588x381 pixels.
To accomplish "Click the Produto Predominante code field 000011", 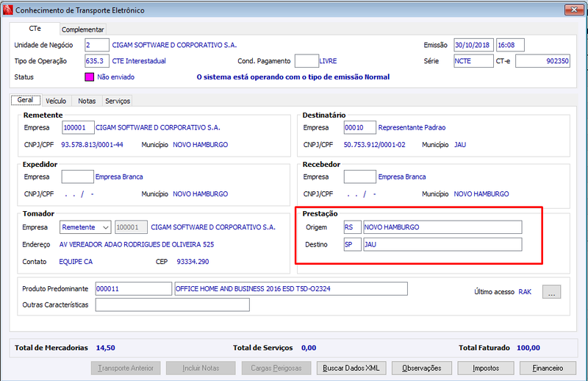I will point(134,288).
